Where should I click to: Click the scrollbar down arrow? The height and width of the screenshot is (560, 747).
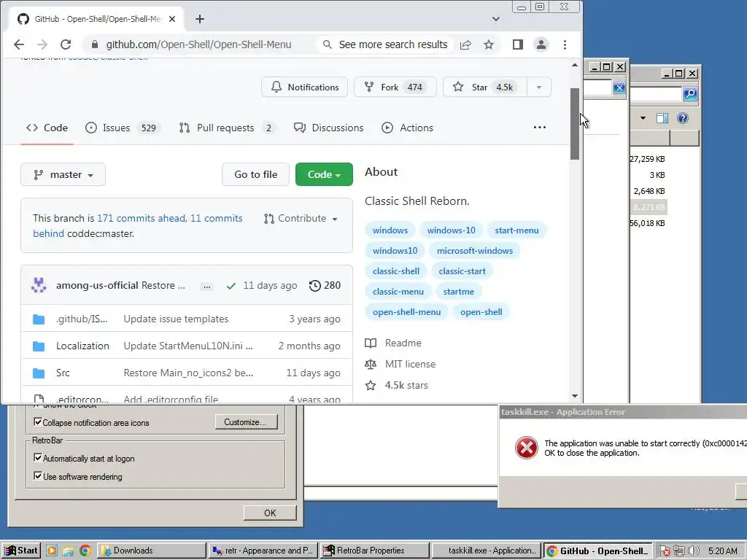point(575,396)
